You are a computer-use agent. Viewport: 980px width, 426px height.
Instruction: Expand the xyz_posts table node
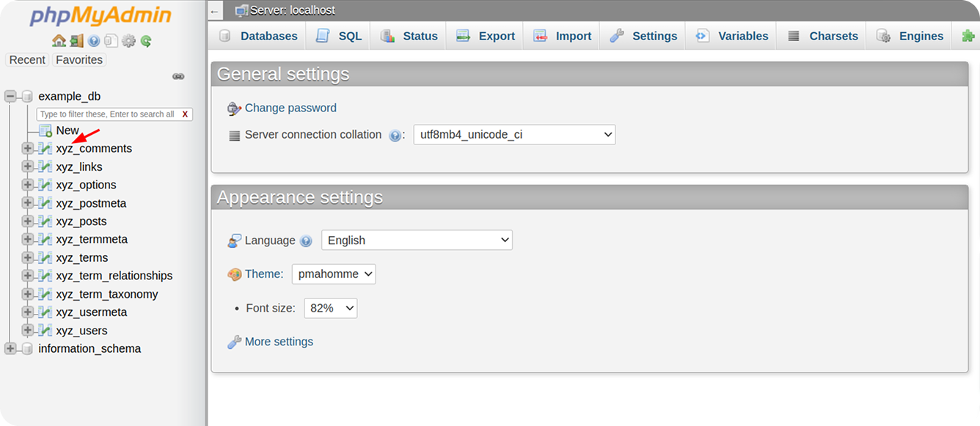pos(28,221)
